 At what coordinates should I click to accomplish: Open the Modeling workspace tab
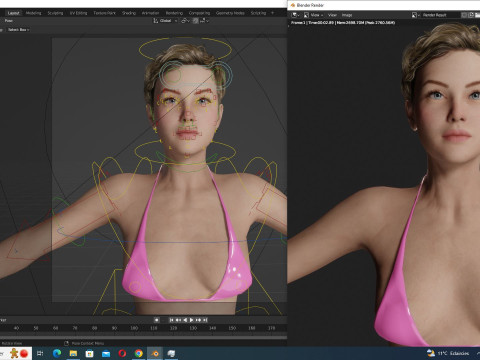34,13
